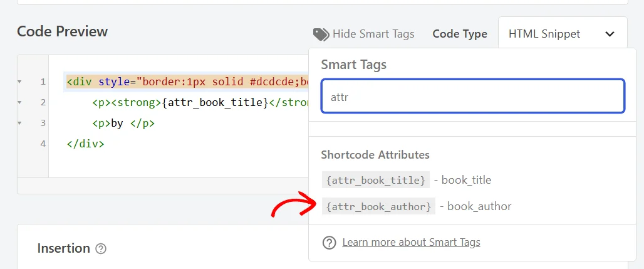This screenshot has width=644, height=269.
Task: Click the div style code on line 1
Action: (x=188, y=82)
